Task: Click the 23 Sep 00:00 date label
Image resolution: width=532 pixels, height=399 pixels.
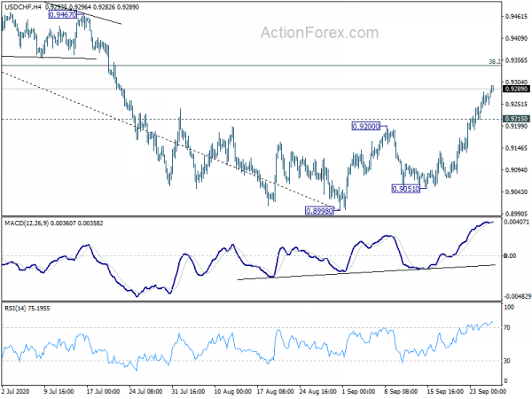Action: (488, 391)
